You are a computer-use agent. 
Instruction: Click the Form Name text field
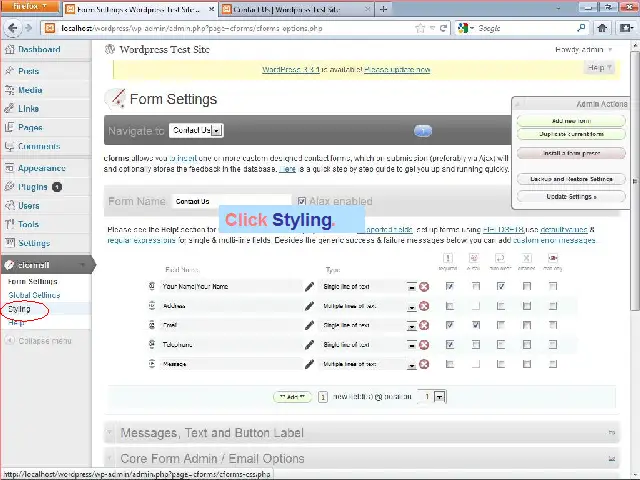232,202
